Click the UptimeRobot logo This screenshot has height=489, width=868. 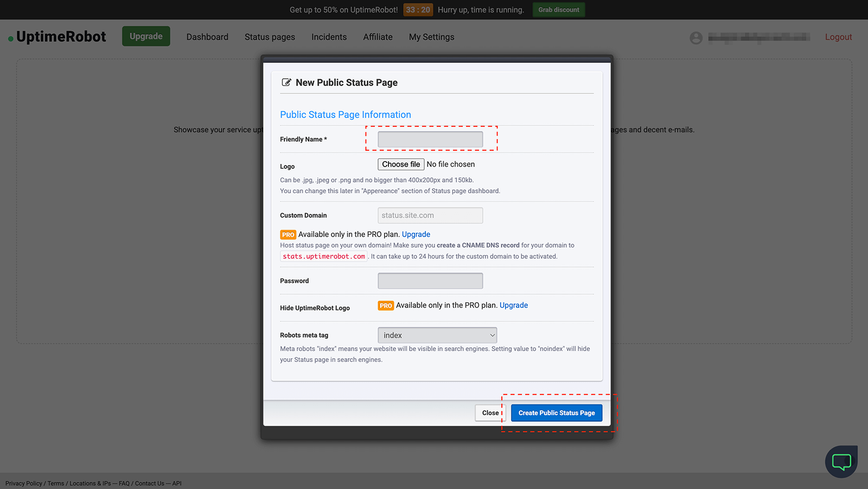(58, 37)
